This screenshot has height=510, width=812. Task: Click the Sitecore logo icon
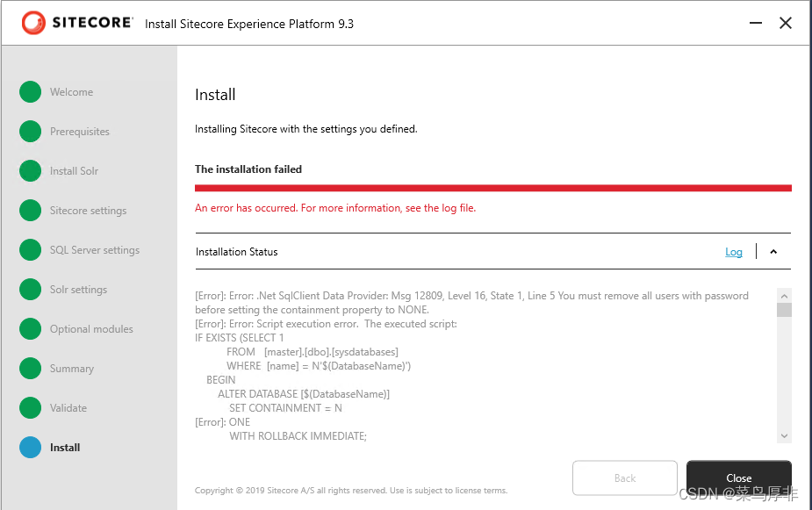point(33,23)
